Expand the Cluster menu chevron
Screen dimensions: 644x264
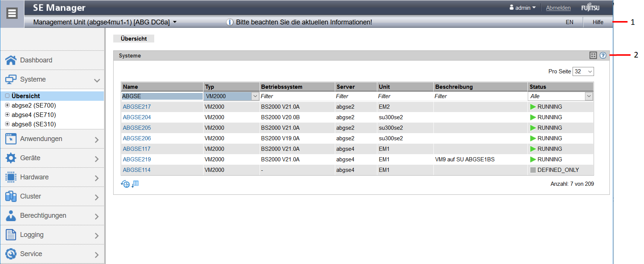[97, 197]
